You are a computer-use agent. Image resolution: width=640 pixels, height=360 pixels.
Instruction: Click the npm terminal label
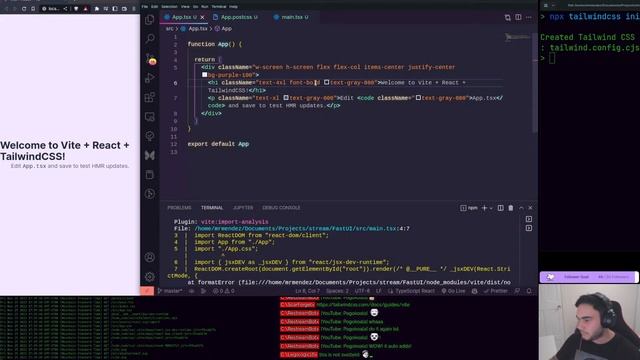pos(469,208)
